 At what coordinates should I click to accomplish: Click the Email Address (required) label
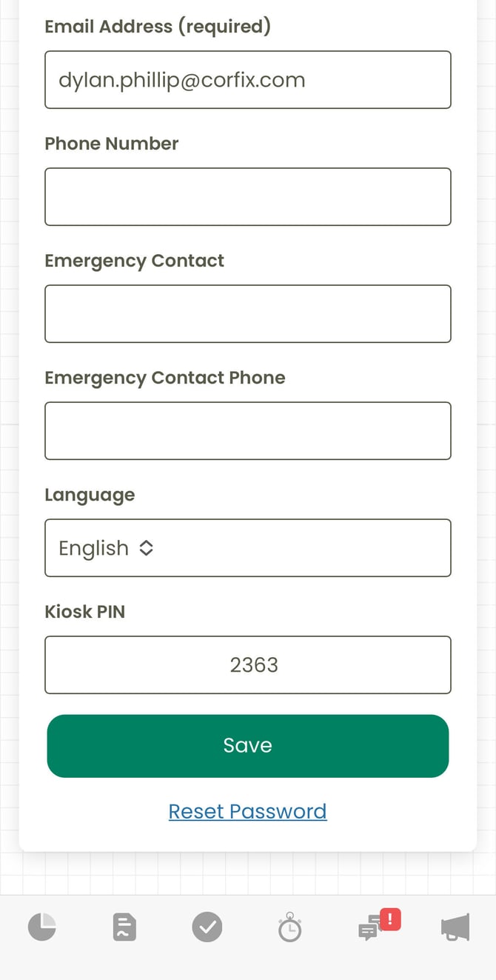158,27
